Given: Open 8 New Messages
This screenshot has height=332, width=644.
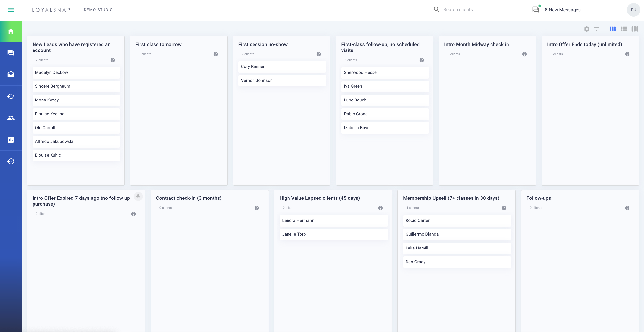Looking at the screenshot, I should tap(562, 10).
